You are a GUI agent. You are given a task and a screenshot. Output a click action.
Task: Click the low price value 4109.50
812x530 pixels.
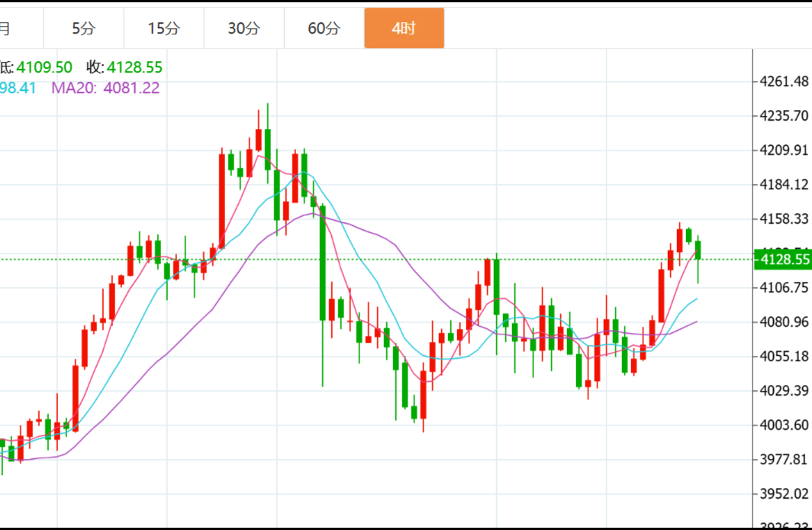(44, 68)
